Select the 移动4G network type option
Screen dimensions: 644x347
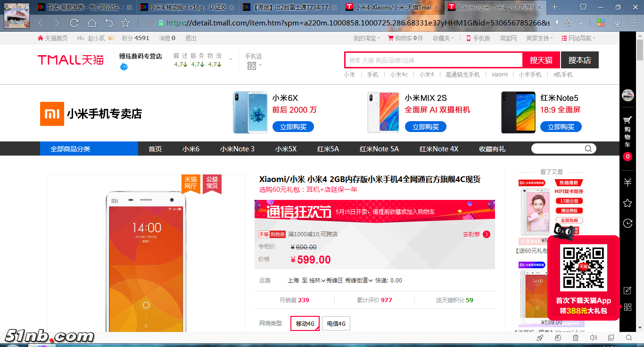click(305, 323)
